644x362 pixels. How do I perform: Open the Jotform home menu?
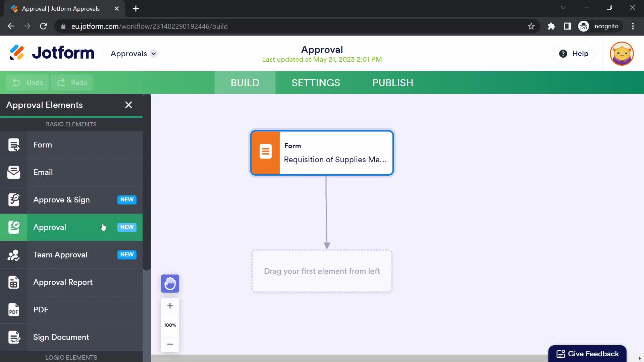click(x=52, y=53)
